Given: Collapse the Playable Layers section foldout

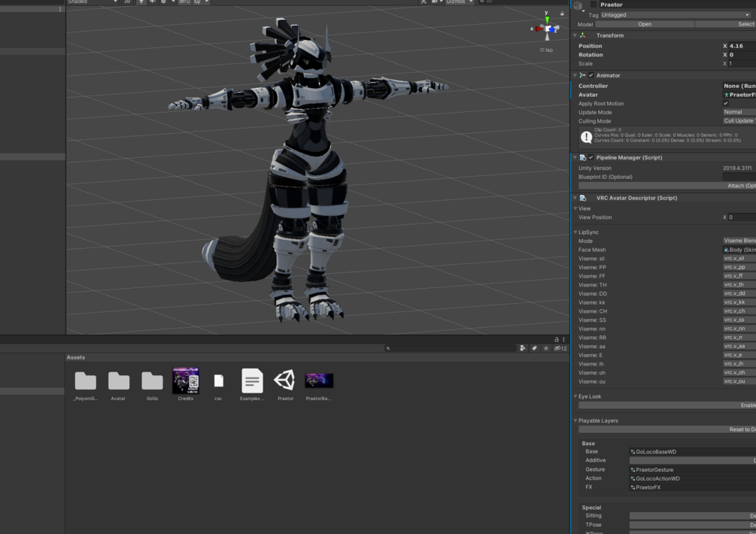Looking at the screenshot, I should click(x=575, y=420).
